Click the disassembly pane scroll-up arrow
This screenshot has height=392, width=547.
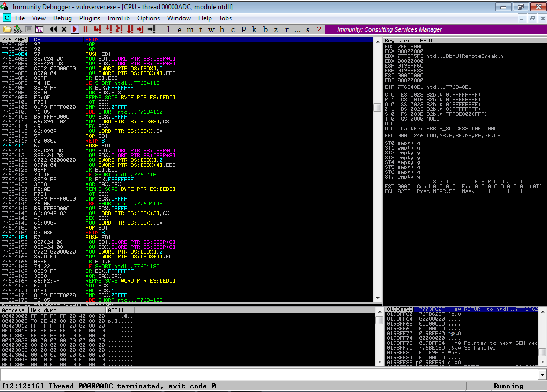click(377, 41)
